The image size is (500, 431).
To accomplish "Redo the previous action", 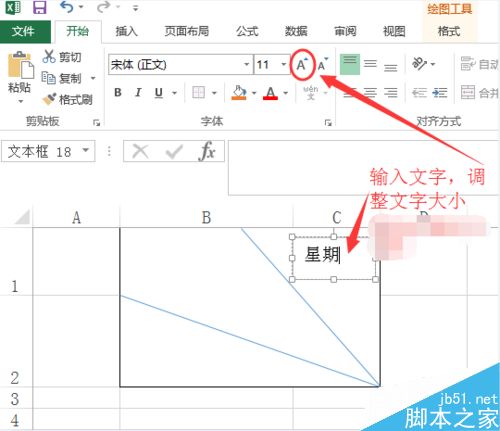I will [x=103, y=7].
